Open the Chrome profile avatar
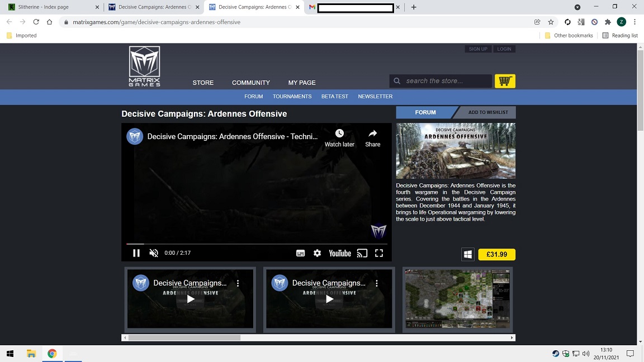644x362 pixels. (x=622, y=22)
